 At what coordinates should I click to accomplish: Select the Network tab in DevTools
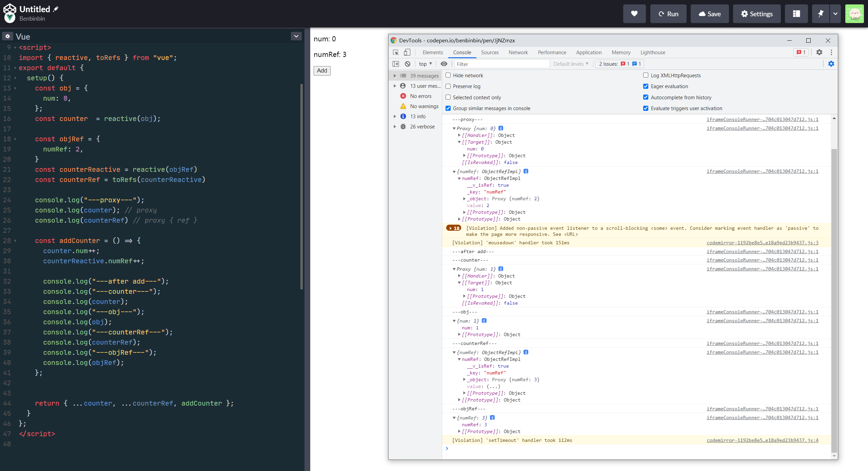click(518, 52)
